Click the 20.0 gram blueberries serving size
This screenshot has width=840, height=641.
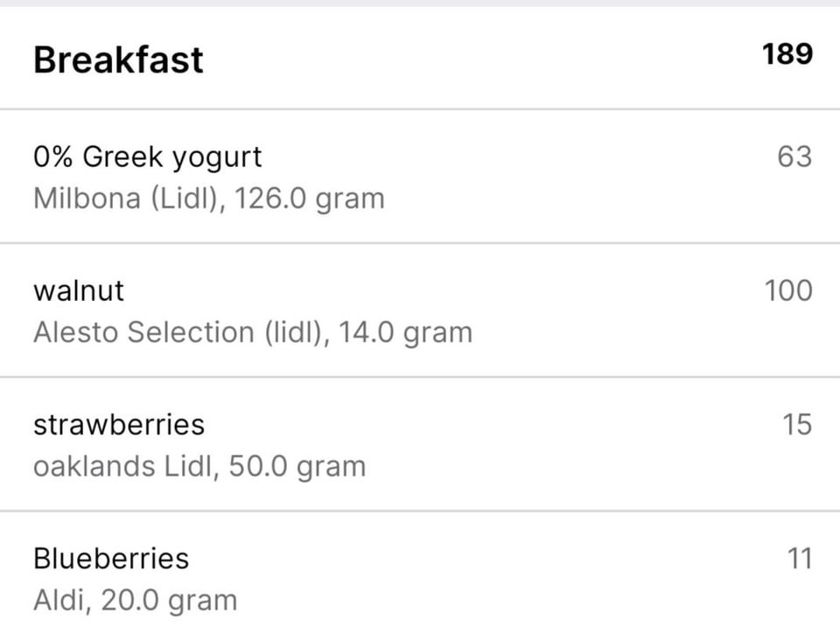pos(169,600)
